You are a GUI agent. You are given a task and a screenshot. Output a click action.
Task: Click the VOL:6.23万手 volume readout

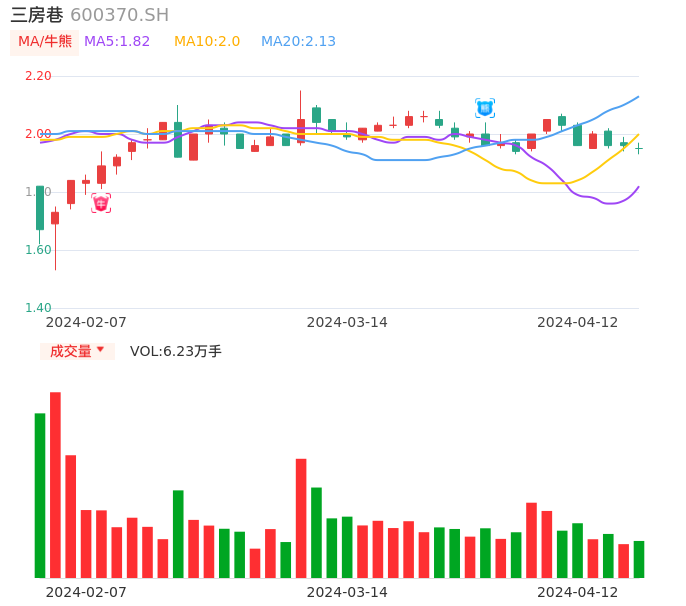click(176, 351)
